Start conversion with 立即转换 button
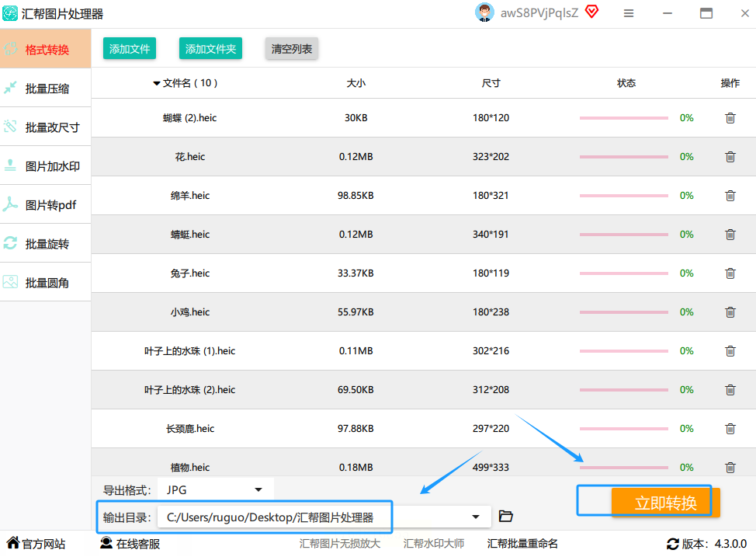756x557 pixels. click(665, 503)
